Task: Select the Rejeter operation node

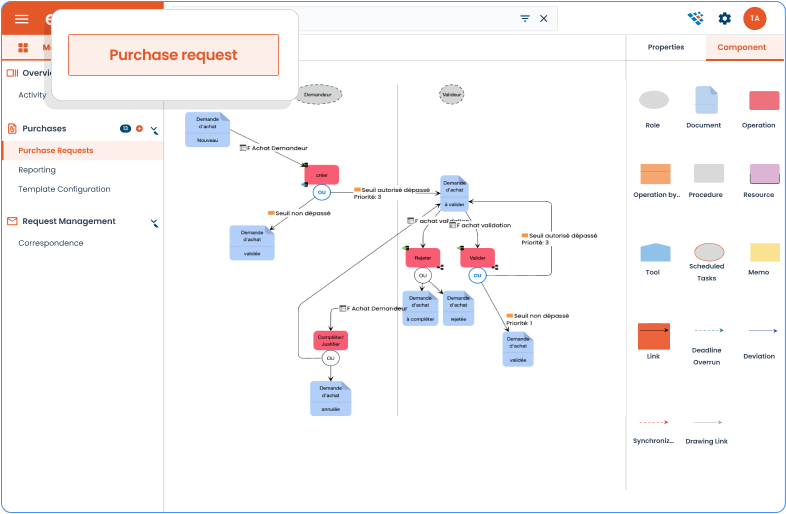Action: click(x=423, y=258)
